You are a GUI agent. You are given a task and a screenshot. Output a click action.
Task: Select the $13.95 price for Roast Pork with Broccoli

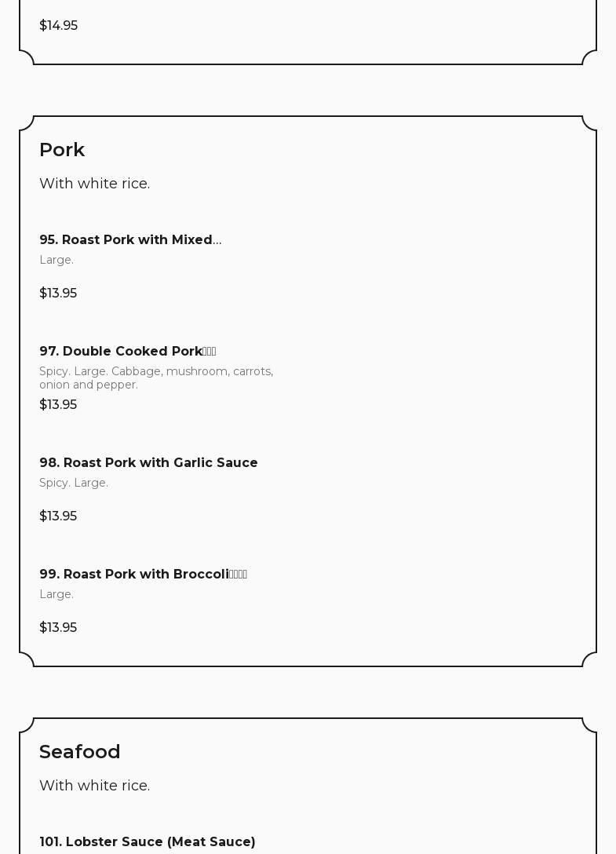coord(58,628)
